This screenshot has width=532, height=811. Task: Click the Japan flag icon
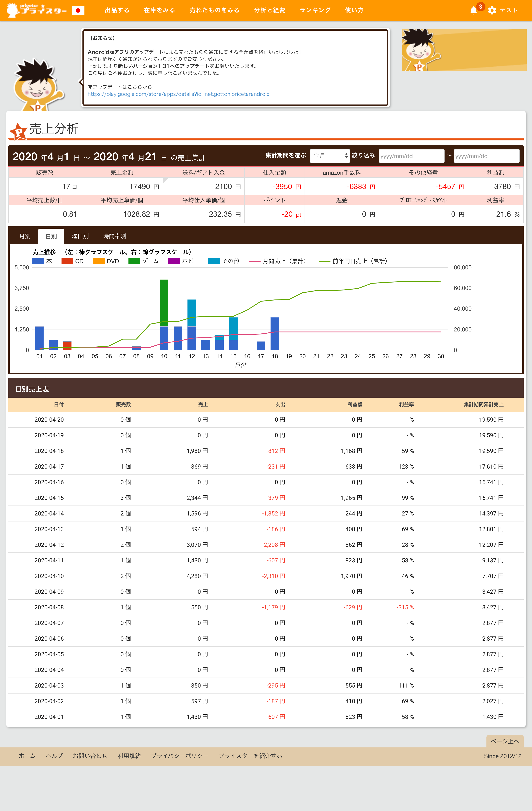click(x=78, y=10)
